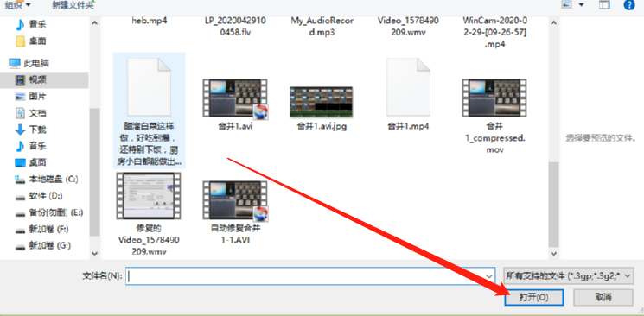Click the change view layout icon
This screenshot has height=316, width=644.
click(568, 5)
